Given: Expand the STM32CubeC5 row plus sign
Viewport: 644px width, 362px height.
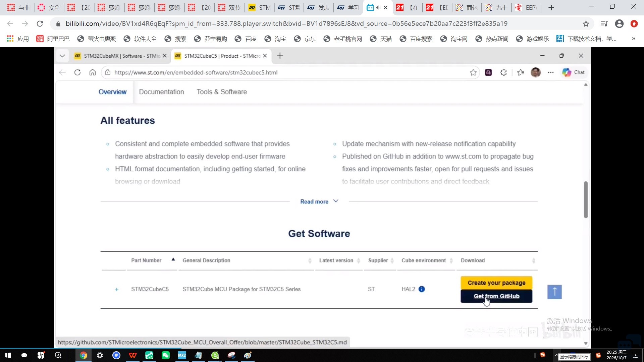Looking at the screenshot, I should (116, 289).
